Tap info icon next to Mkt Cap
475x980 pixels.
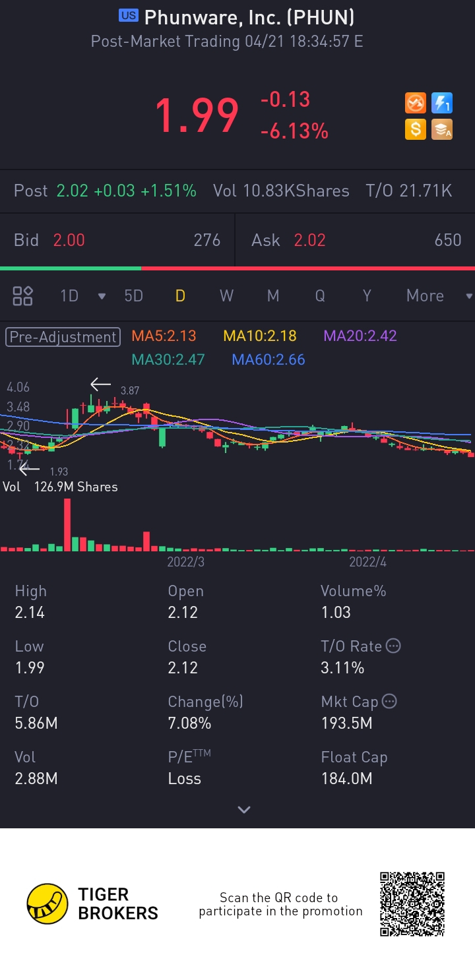[389, 701]
